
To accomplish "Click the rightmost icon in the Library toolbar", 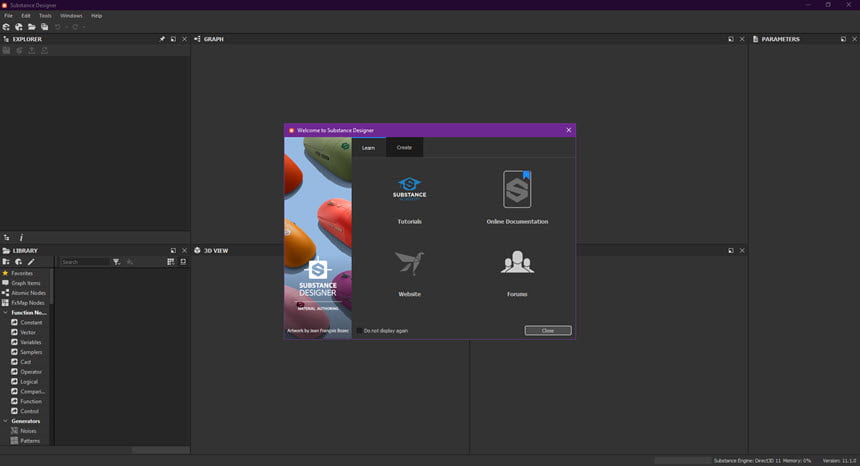I will point(183,262).
